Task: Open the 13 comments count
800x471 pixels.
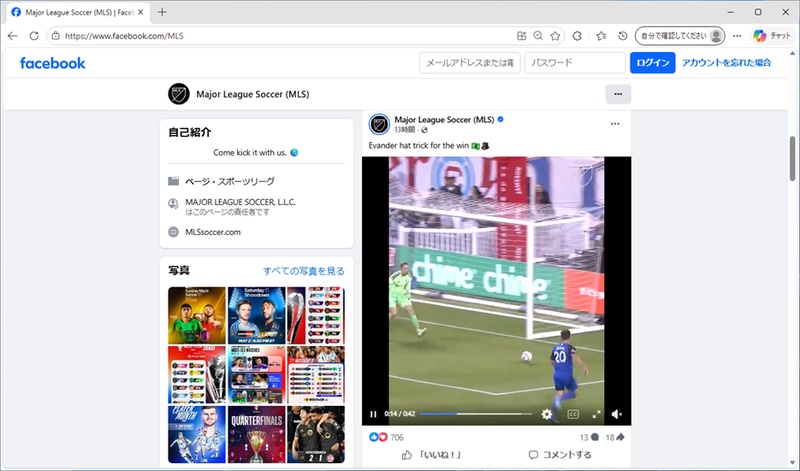Action: [x=589, y=437]
